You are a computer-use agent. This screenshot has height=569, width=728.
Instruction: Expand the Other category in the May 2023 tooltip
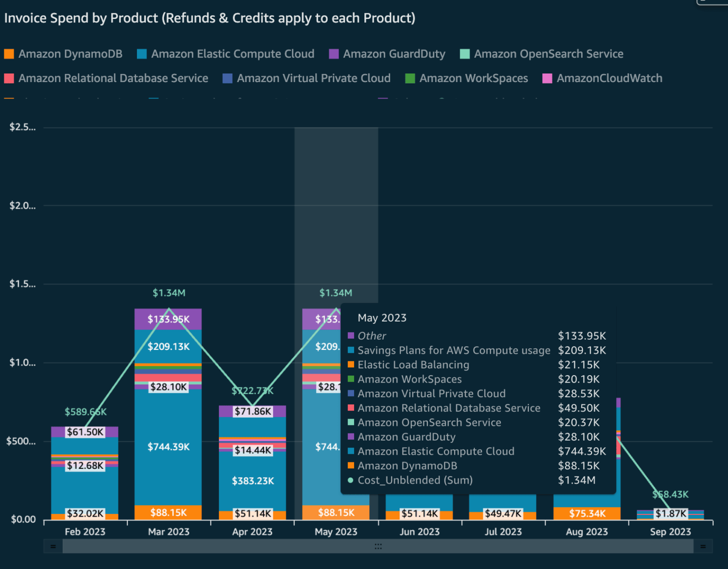pyautogui.click(x=372, y=335)
